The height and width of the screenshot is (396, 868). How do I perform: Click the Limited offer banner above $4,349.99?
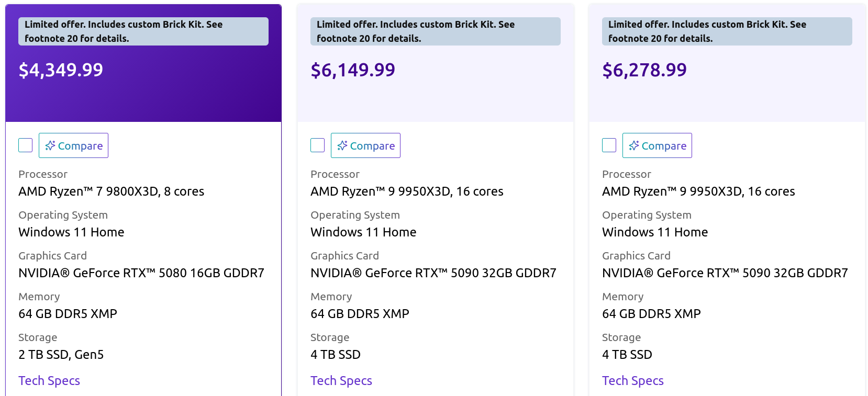pos(143,31)
